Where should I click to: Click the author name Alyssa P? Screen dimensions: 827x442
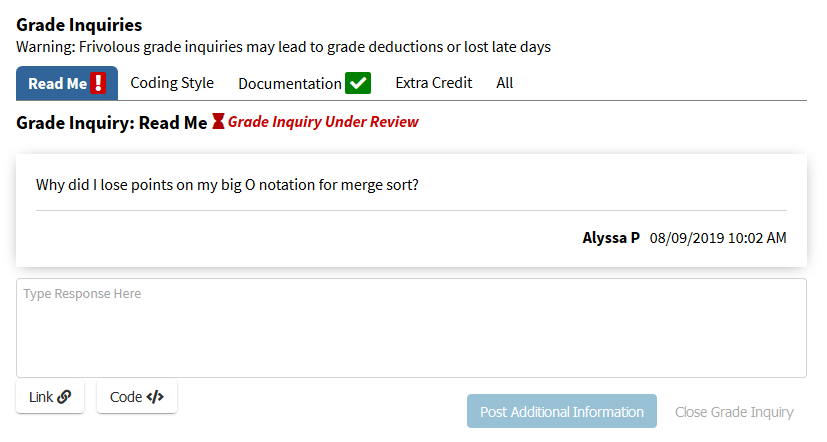(611, 238)
